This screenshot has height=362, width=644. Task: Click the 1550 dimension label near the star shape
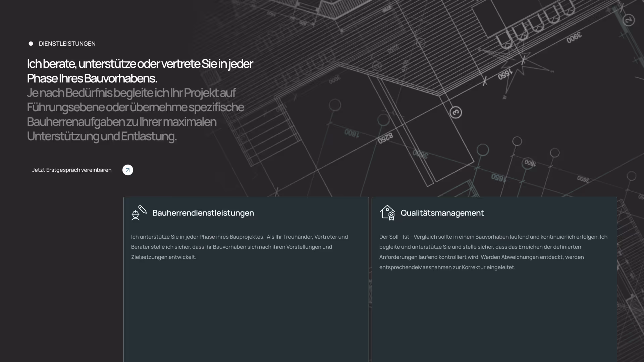[x=505, y=74]
